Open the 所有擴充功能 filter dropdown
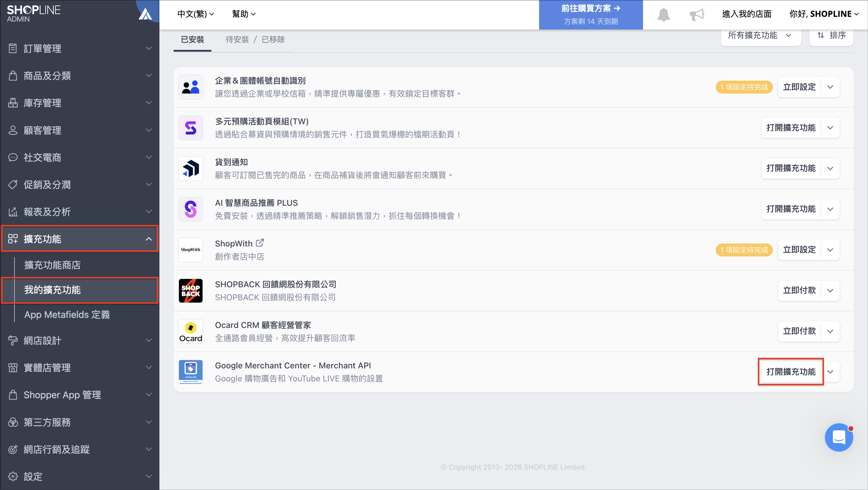This screenshot has height=490, width=868. [761, 35]
